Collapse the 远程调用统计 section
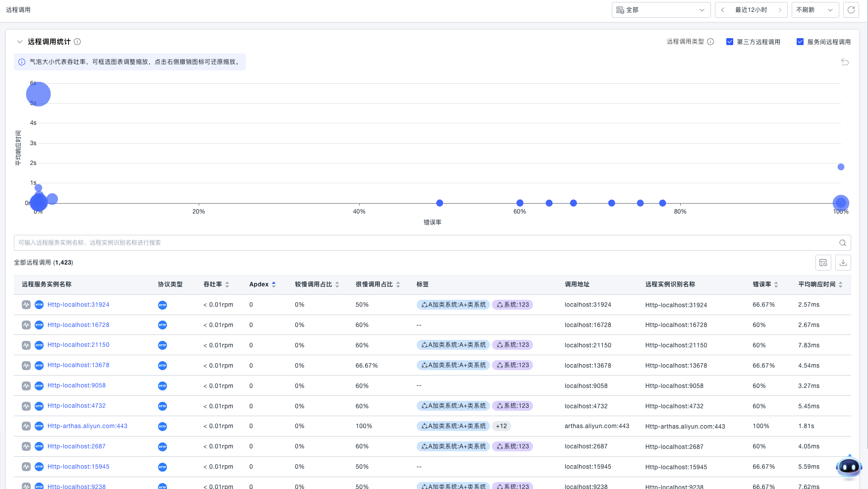The image size is (868, 489). tap(20, 42)
